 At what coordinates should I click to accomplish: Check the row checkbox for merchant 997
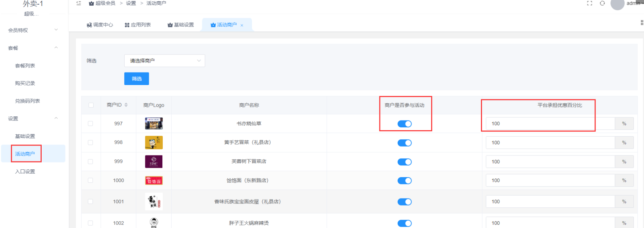pos(90,123)
